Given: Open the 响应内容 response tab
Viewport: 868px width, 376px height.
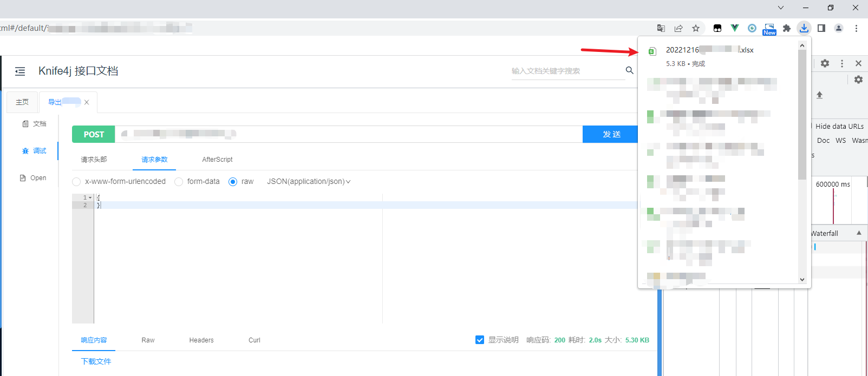Looking at the screenshot, I should [x=94, y=340].
